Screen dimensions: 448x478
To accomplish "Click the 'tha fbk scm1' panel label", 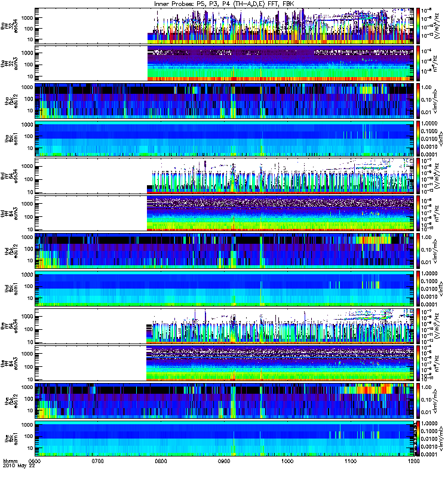I will tap(11, 139).
